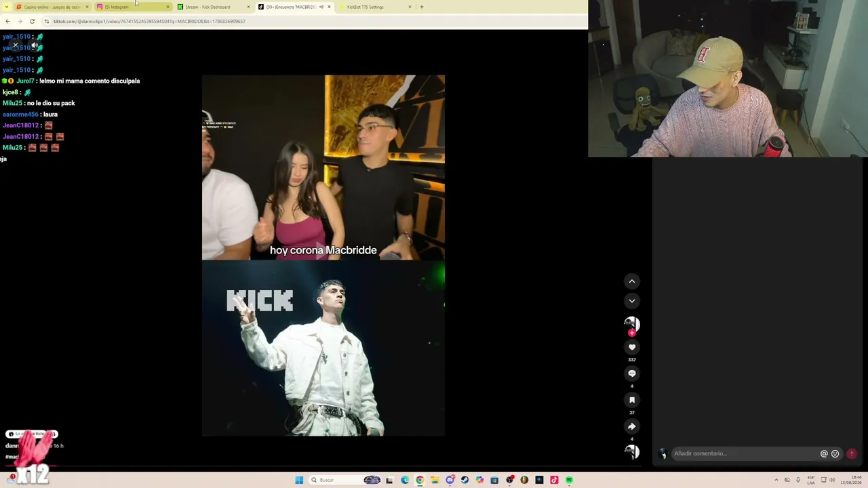Launch Microsoft Edge from the taskbar
Viewport: 868px width, 488px height.
[x=405, y=480]
